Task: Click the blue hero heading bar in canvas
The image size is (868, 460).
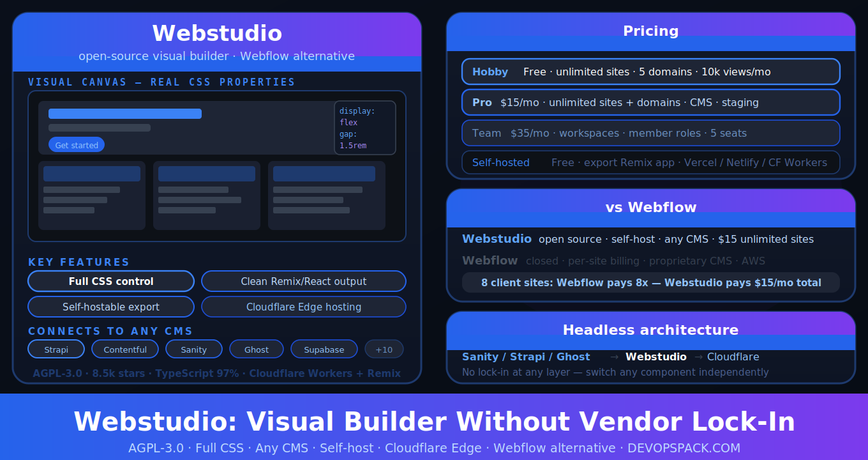Action: point(125,114)
